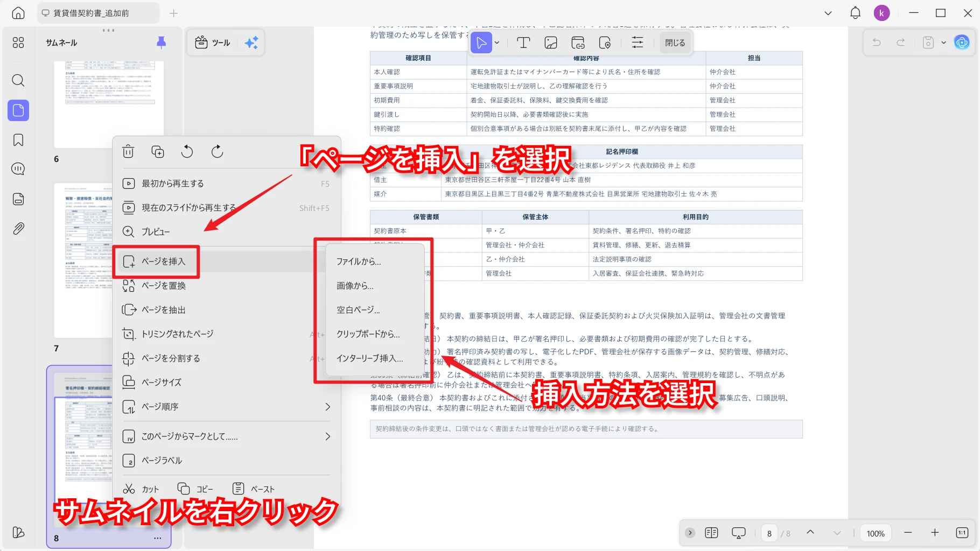Click ペースト at the menu bottom
The image size is (980, 551).
pyautogui.click(x=254, y=489)
